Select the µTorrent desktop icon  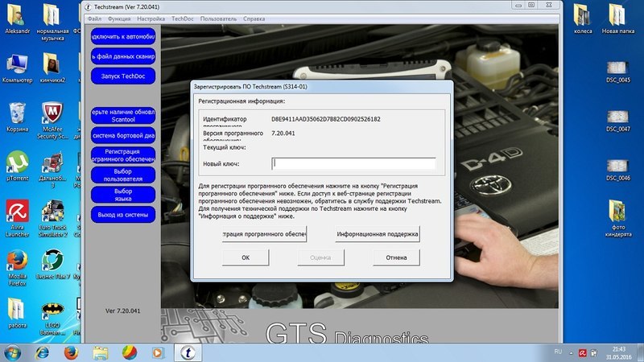click(x=17, y=162)
